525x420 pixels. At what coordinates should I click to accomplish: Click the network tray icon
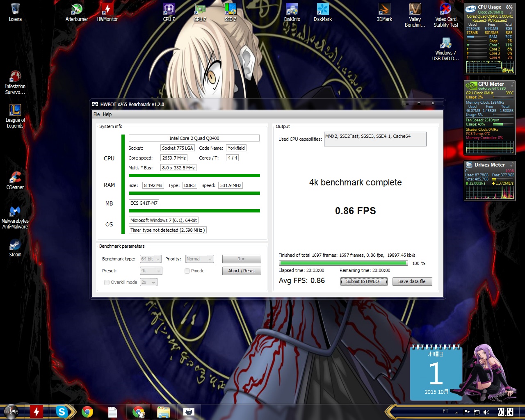click(477, 412)
